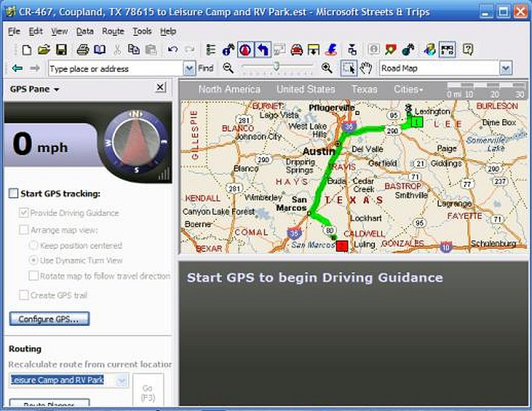Click the Go (F3) button

148,390
